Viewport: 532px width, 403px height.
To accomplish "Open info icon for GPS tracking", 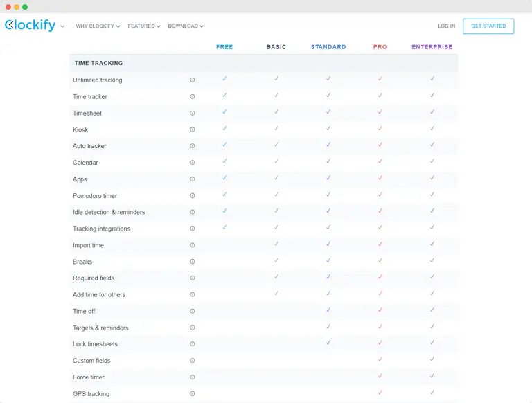I will tap(193, 394).
